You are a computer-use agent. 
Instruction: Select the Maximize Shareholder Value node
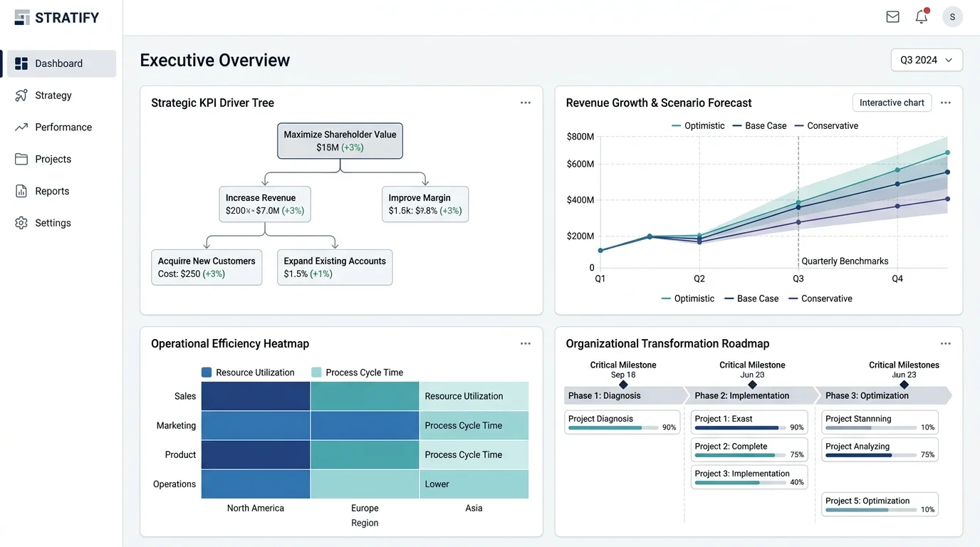point(340,140)
